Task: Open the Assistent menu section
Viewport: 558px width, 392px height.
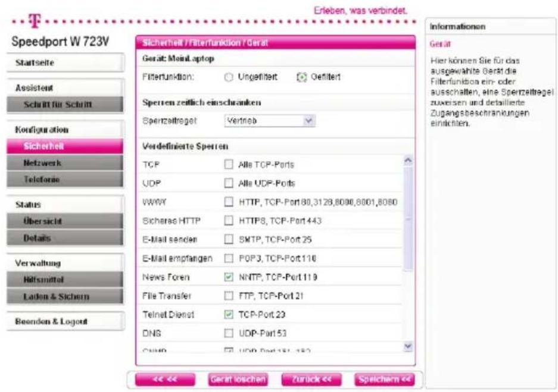Action: pos(66,88)
